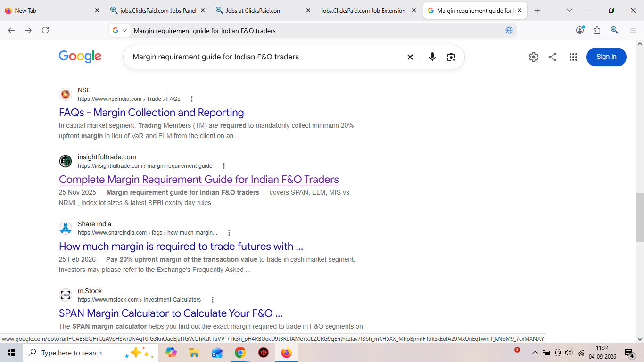Open more options for insightfultrade.com result
The width and height of the screenshot is (644, 362).
point(224,166)
